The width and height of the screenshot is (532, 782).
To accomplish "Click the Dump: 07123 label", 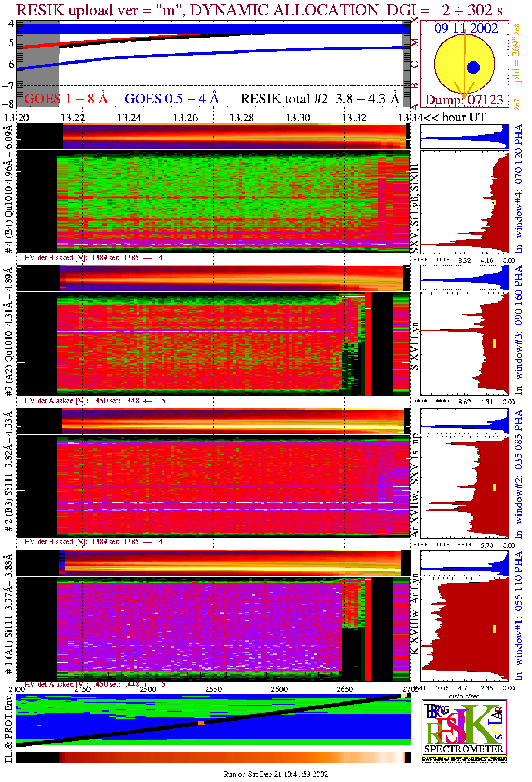I will [464, 100].
